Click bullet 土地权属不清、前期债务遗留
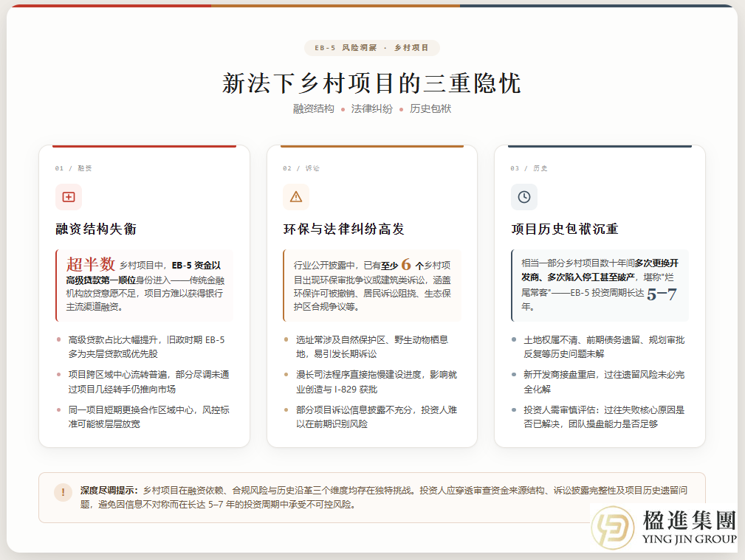The width and height of the screenshot is (745, 560). coord(604,347)
